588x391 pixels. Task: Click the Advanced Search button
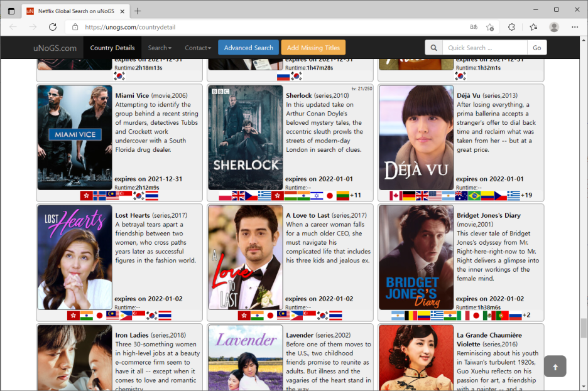tap(249, 48)
